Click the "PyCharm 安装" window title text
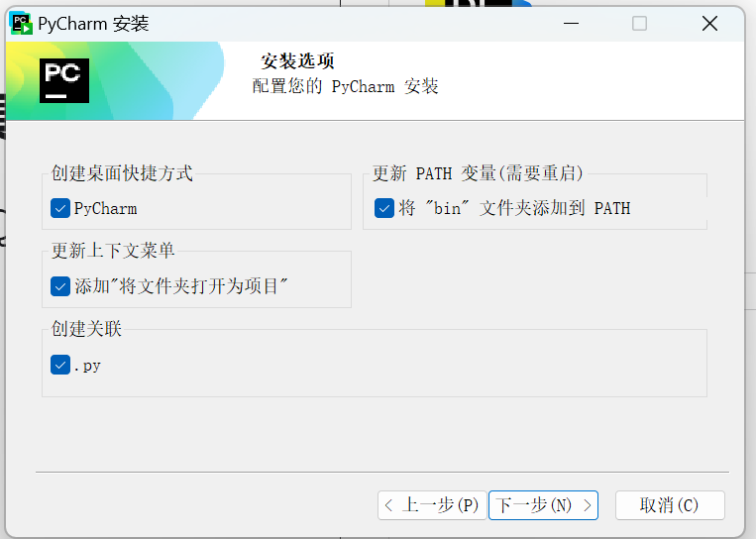 93,24
